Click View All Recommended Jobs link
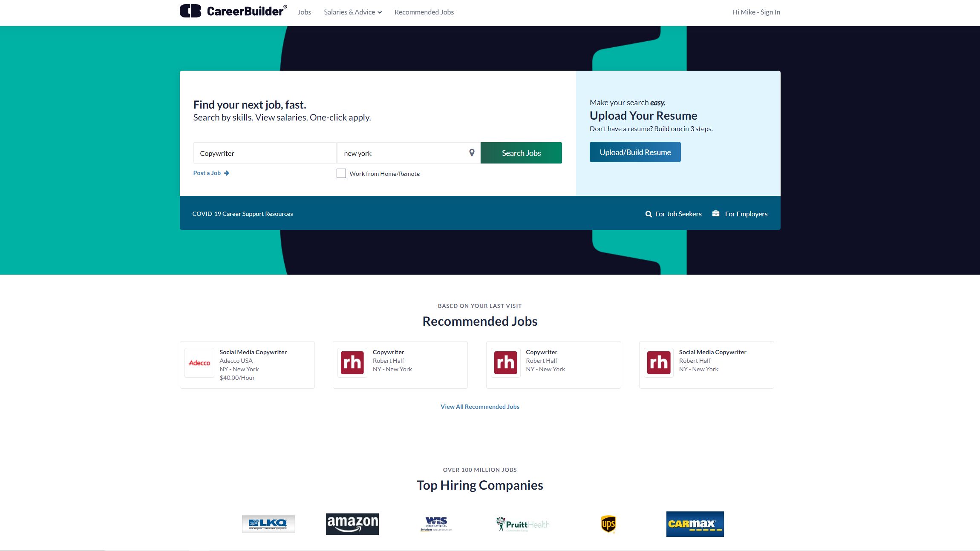The width and height of the screenshot is (980, 551). [x=480, y=406]
